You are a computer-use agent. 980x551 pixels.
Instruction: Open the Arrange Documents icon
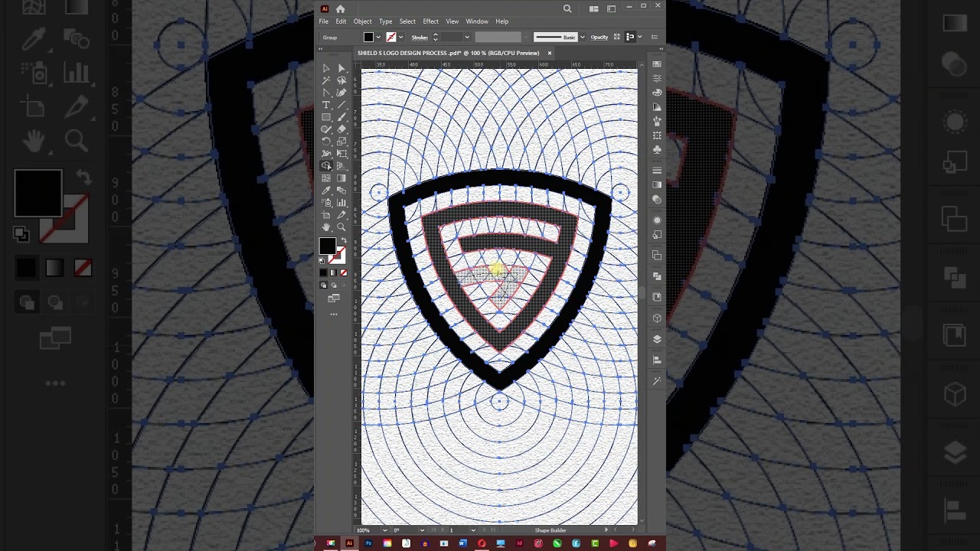[593, 8]
